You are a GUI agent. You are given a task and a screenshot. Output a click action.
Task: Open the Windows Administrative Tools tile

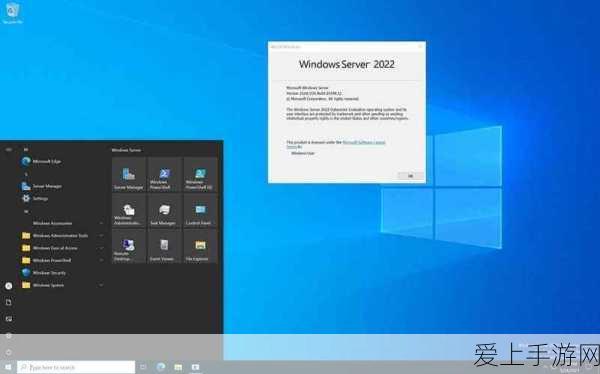(x=129, y=211)
